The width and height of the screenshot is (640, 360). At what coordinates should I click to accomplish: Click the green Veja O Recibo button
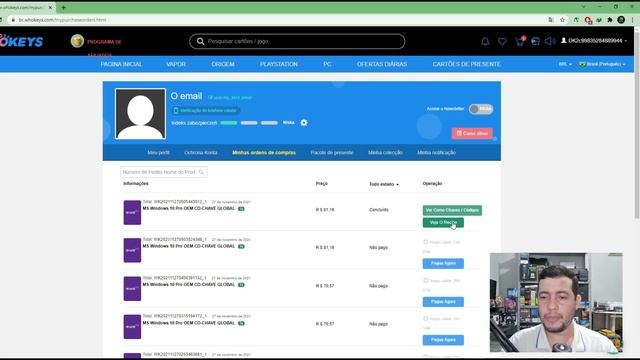coord(443,222)
